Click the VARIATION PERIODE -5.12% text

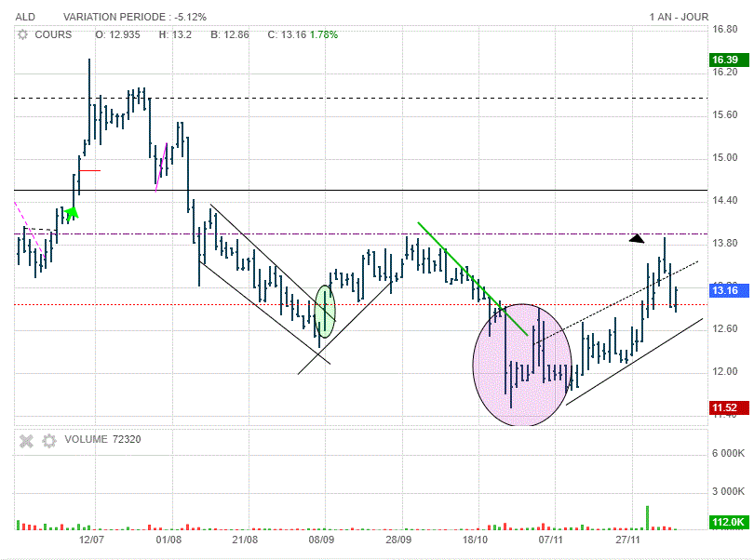coord(135,17)
